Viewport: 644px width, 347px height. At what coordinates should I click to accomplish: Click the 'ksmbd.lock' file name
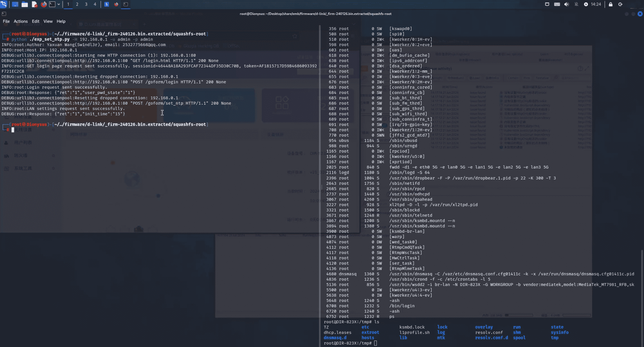[x=412, y=327]
